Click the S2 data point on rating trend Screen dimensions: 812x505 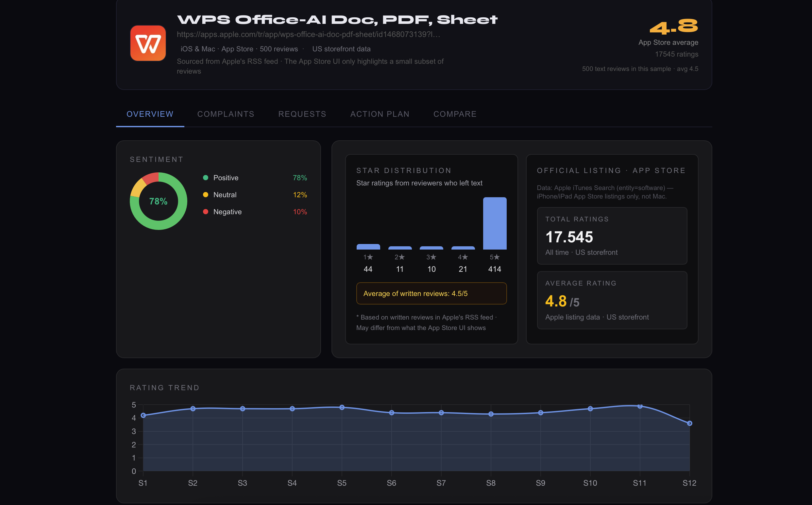[x=193, y=409]
